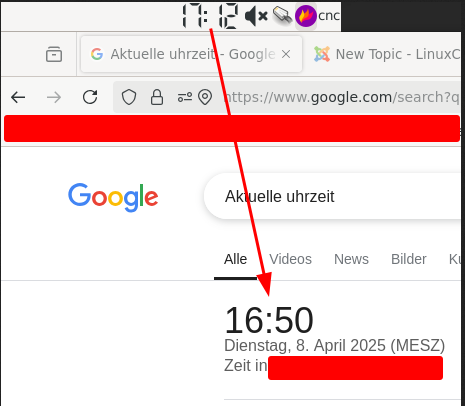The image size is (465, 406).
Task: Toggle the muted volume icon in panel
Action: click(256, 16)
